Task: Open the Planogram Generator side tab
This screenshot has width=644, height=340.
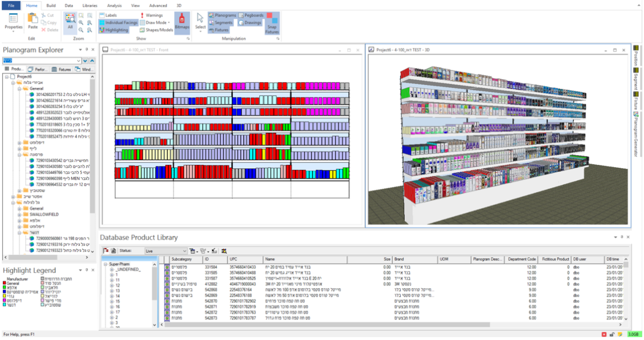Action: pos(636,134)
